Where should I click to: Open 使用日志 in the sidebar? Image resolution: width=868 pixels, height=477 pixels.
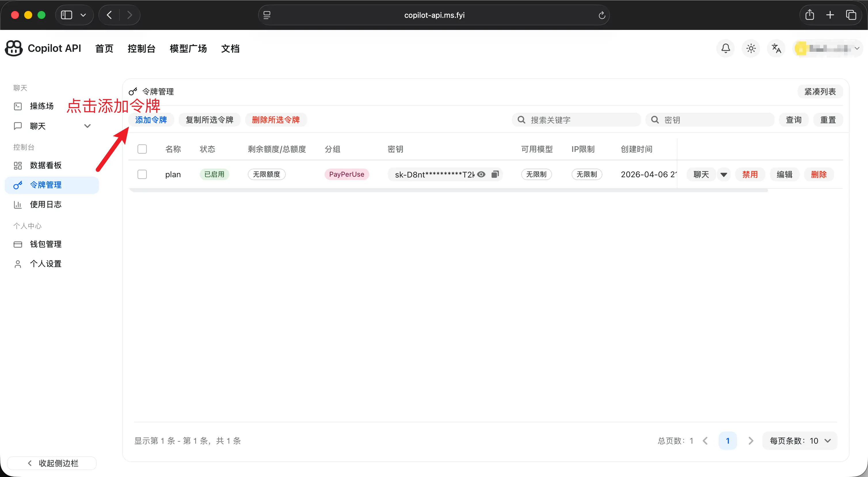click(x=45, y=205)
